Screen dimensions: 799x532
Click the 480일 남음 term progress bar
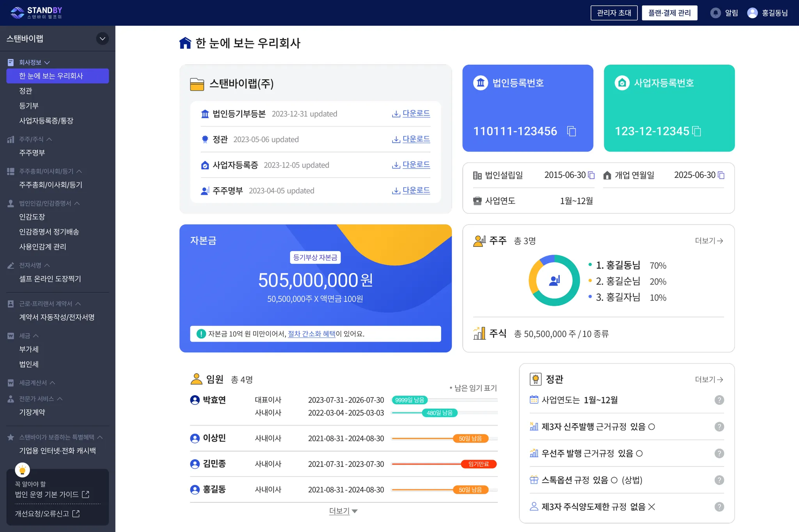(x=439, y=413)
